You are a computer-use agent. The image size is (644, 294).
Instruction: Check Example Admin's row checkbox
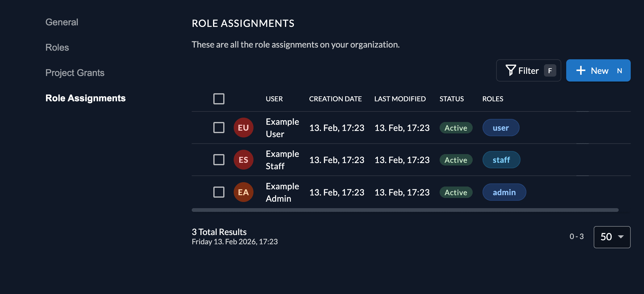pyautogui.click(x=219, y=192)
